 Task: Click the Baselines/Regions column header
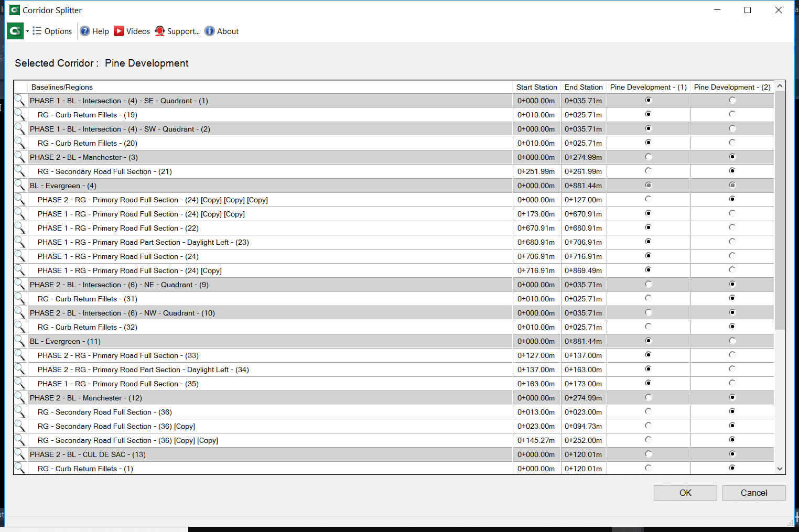pyautogui.click(x=270, y=87)
